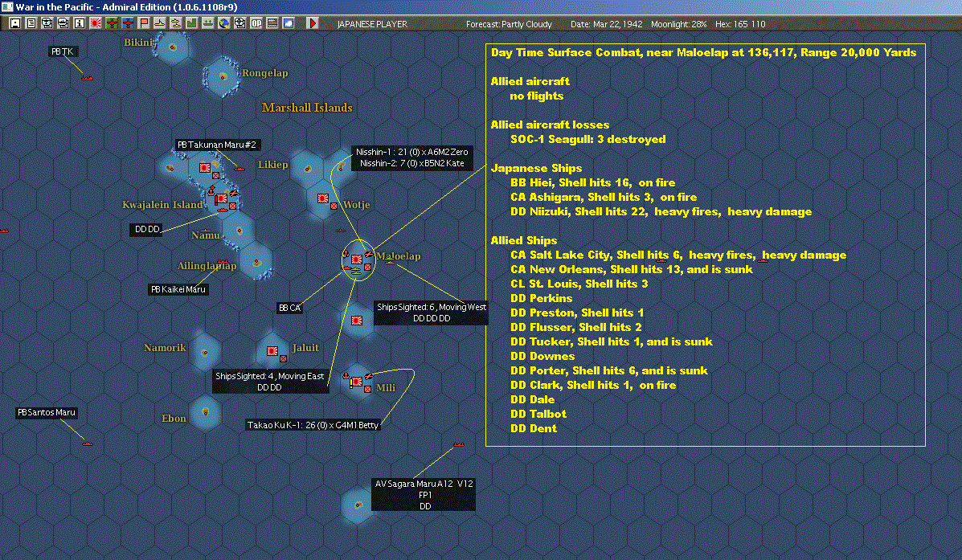Open the reports list document icon
Viewport: 962px width, 560px height.
tap(31, 23)
